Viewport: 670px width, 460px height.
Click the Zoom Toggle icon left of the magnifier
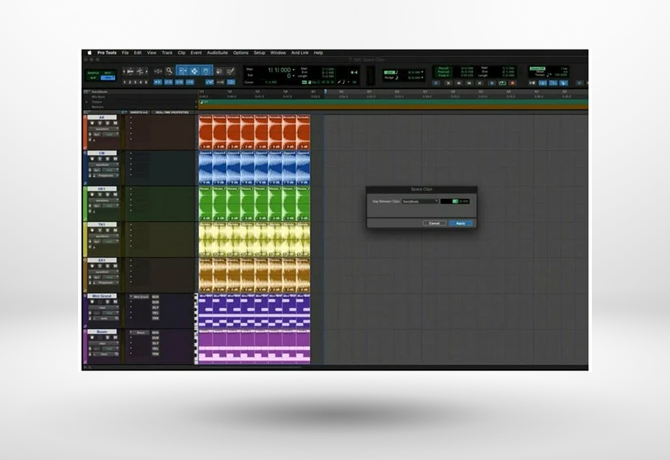158,71
